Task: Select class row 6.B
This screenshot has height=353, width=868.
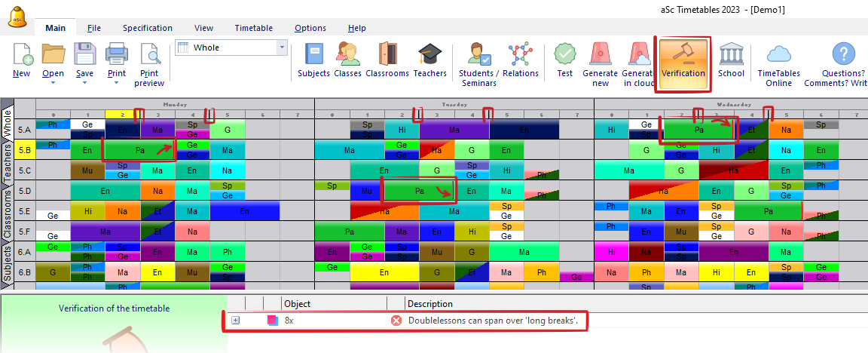Action: click(x=24, y=272)
